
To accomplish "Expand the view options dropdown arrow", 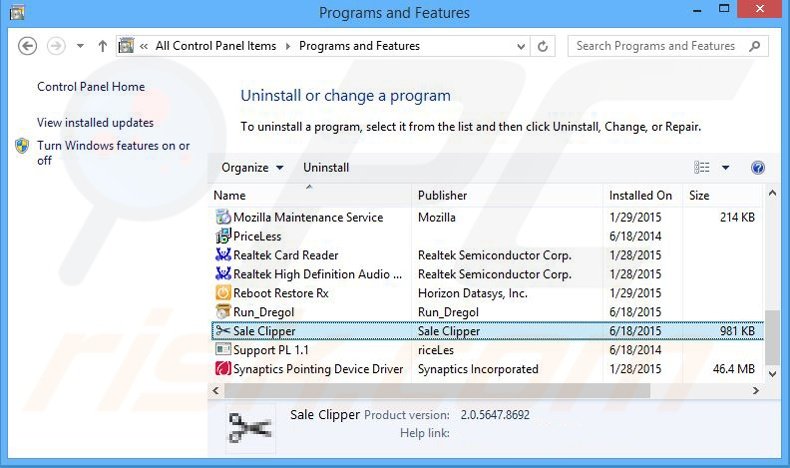I will point(726,167).
